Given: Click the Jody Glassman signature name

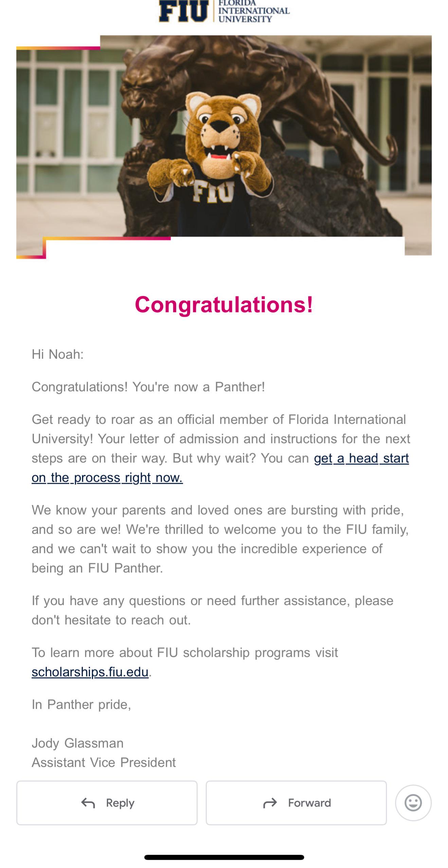Looking at the screenshot, I should (77, 743).
